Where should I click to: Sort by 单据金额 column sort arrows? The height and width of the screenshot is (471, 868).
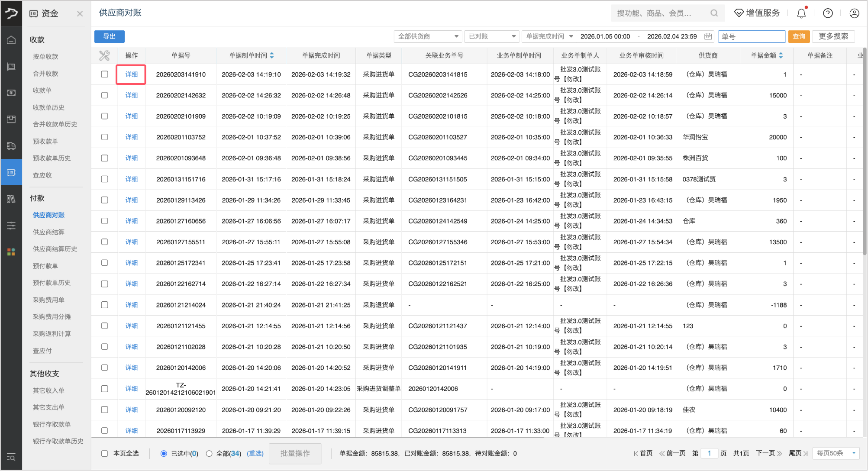[x=781, y=55]
